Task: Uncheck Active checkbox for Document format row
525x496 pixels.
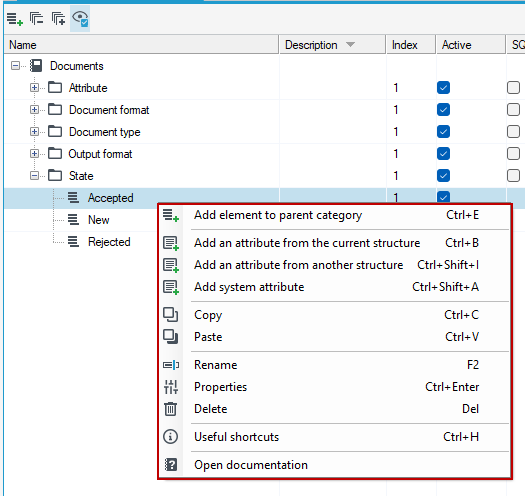Action: click(443, 110)
